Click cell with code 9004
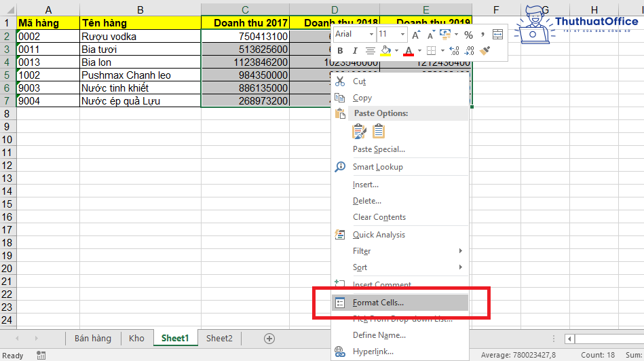The width and height of the screenshot is (644, 361). tap(48, 101)
